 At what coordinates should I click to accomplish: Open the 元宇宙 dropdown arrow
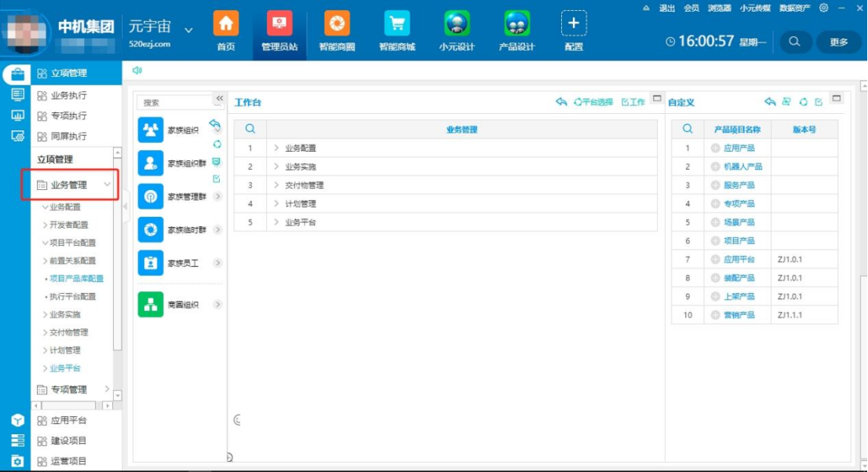click(188, 30)
